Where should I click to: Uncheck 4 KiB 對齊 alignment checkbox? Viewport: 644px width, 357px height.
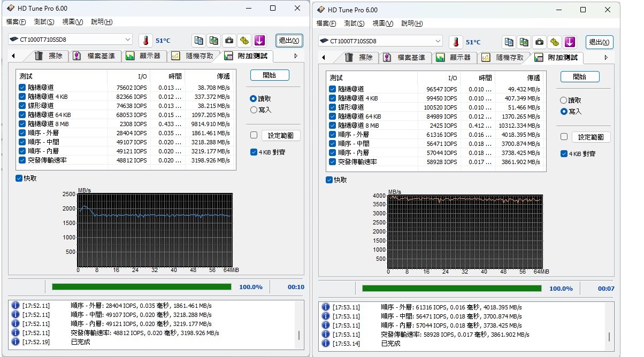pos(253,152)
